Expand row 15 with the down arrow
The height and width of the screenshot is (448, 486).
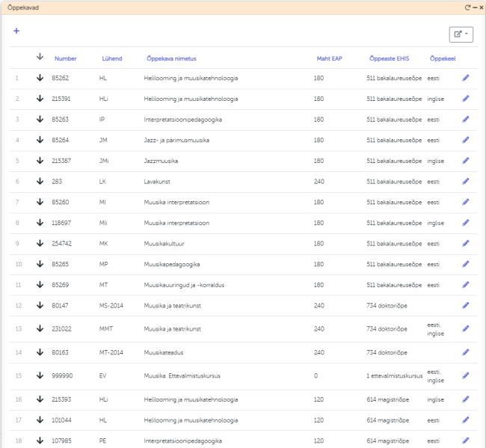(x=40, y=375)
